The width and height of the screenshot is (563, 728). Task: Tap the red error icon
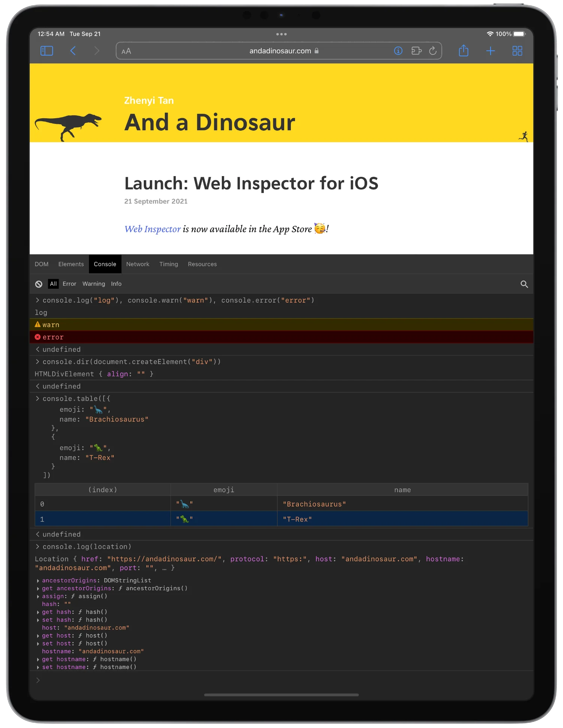click(38, 337)
